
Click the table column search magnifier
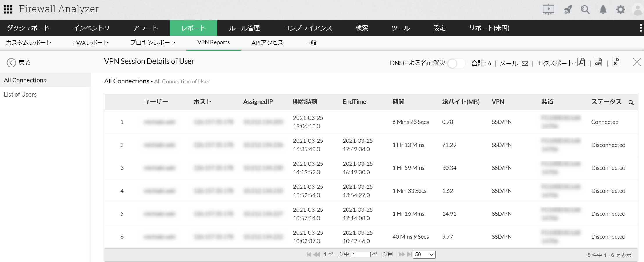(x=631, y=102)
